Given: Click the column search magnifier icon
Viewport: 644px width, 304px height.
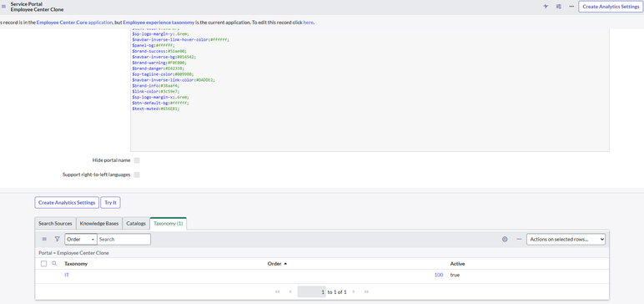Looking at the screenshot, I should click(54, 264).
